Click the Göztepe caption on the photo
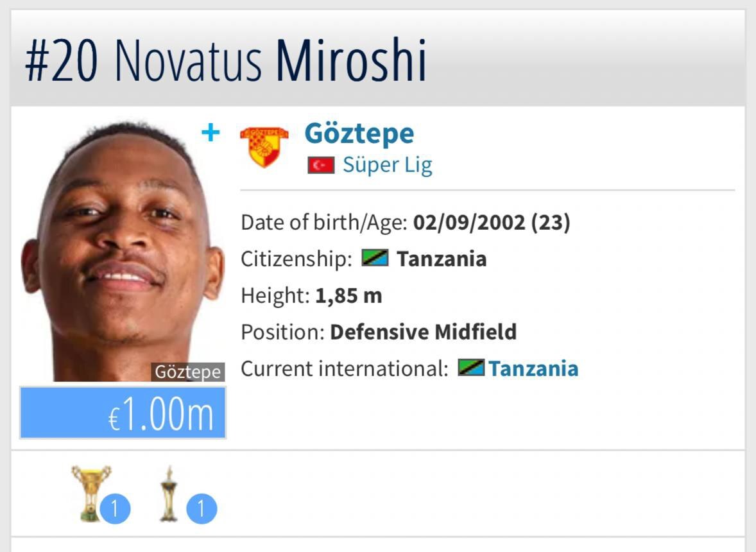This screenshot has width=756, height=552. 187,372
